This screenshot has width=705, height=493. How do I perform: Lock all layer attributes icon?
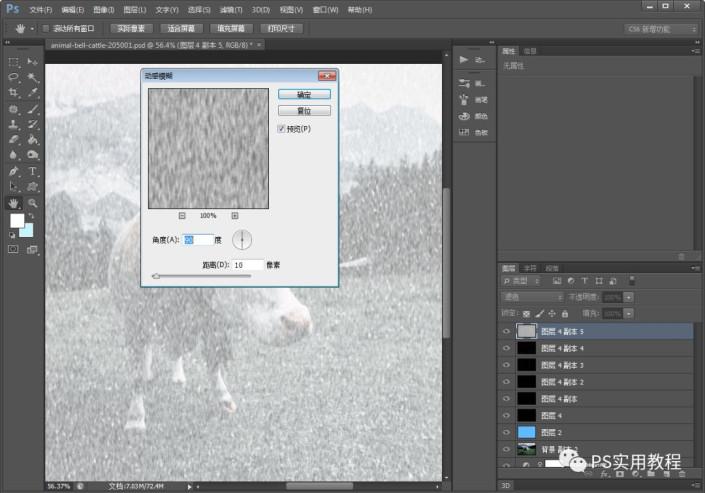565,314
